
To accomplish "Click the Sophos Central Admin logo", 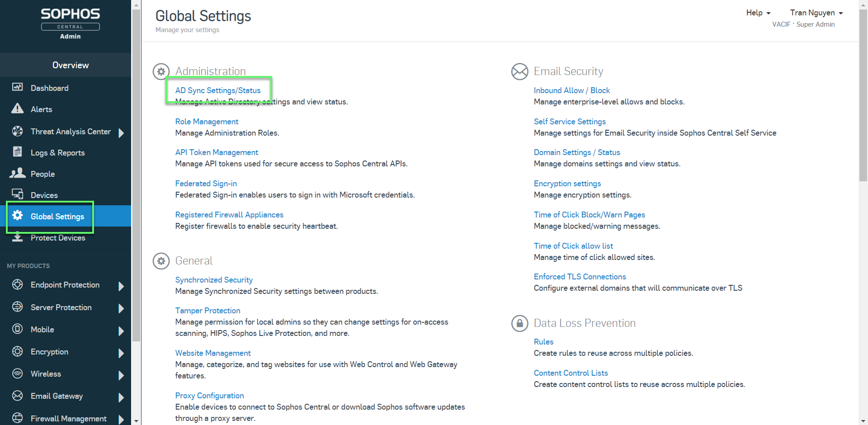I will click(71, 24).
